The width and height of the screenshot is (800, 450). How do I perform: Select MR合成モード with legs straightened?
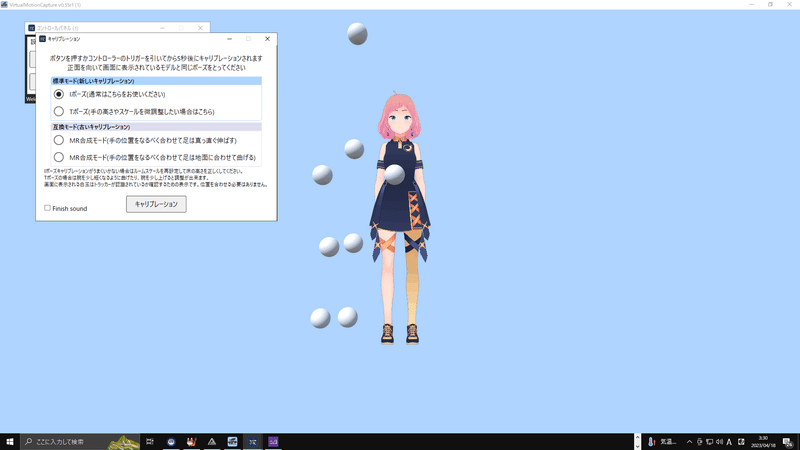click(59, 140)
